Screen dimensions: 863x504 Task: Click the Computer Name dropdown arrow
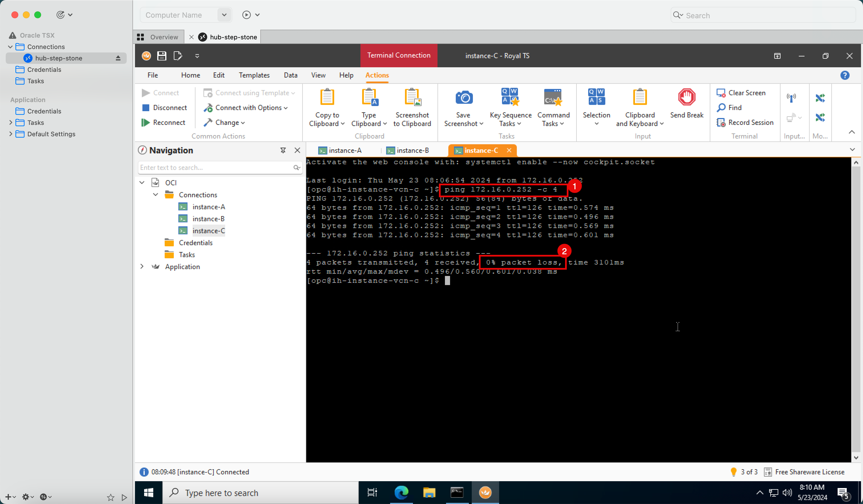224,15
